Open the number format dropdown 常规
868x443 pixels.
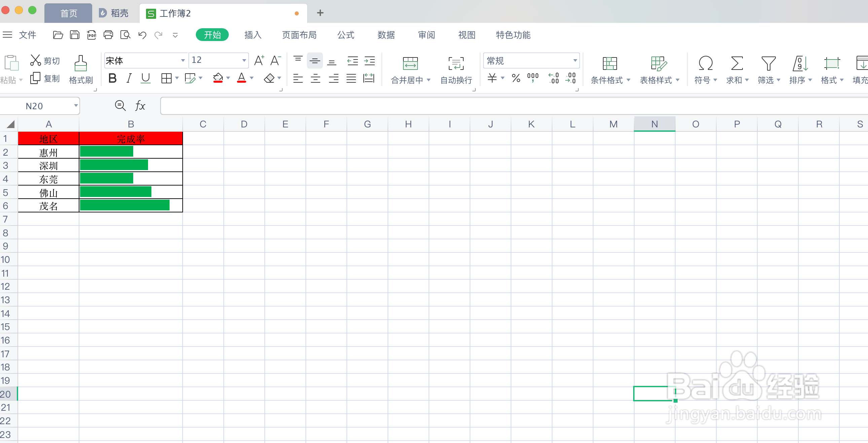(575, 61)
